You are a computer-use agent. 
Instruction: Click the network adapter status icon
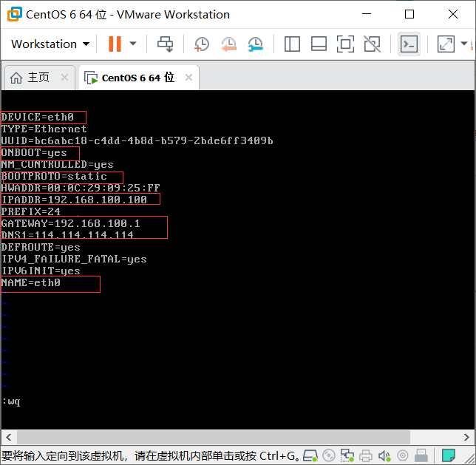pyautogui.click(x=347, y=455)
